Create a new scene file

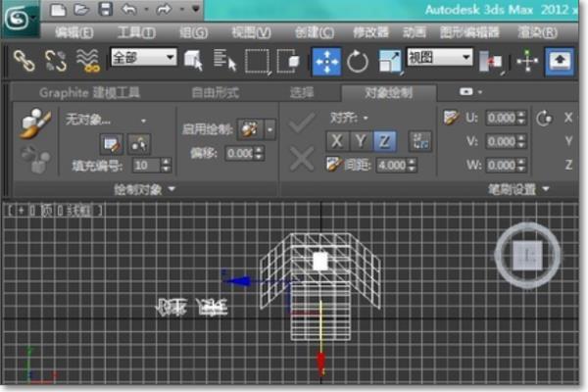click(58, 10)
